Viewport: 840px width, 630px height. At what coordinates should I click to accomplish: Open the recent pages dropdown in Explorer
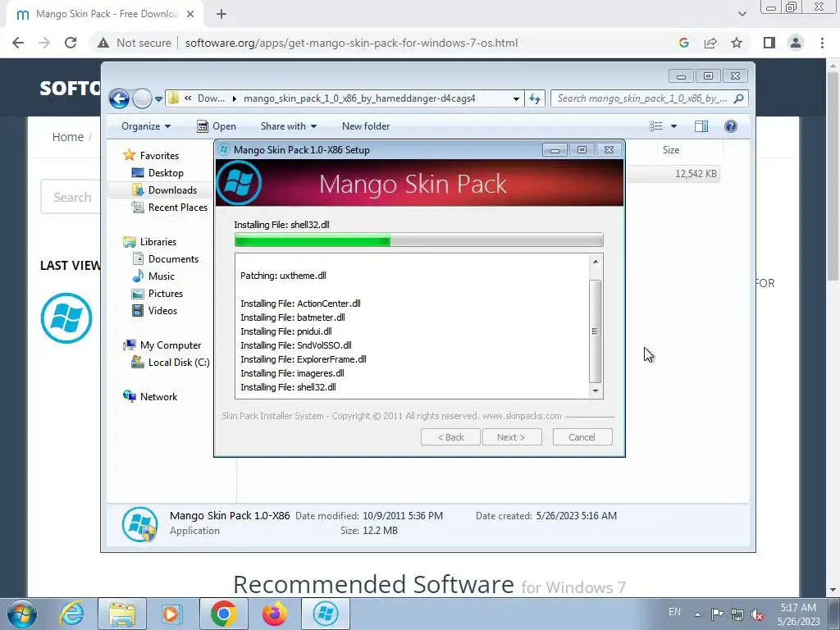coord(158,99)
